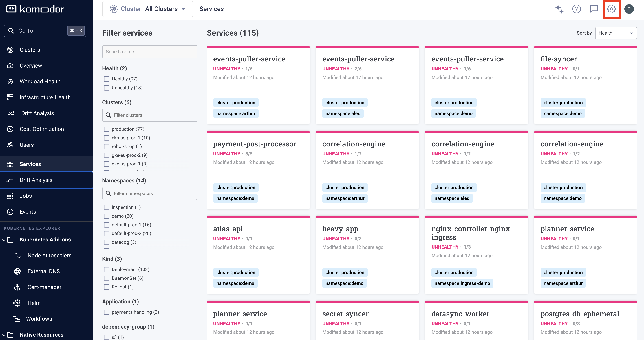The image size is (644, 340).
Task: Click the Clusters icon in sidebar
Action: pyautogui.click(x=10, y=50)
